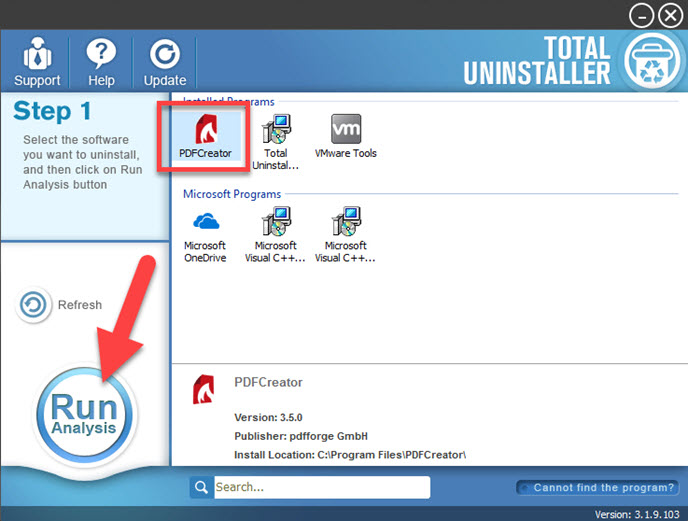This screenshot has width=688, height=521.
Task: Click the magnifier search icon
Action: 201,487
